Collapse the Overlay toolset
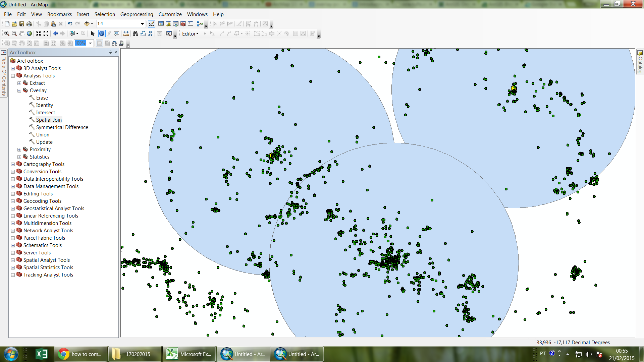The width and height of the screenshot is (644, 362). tap(19, 90)
